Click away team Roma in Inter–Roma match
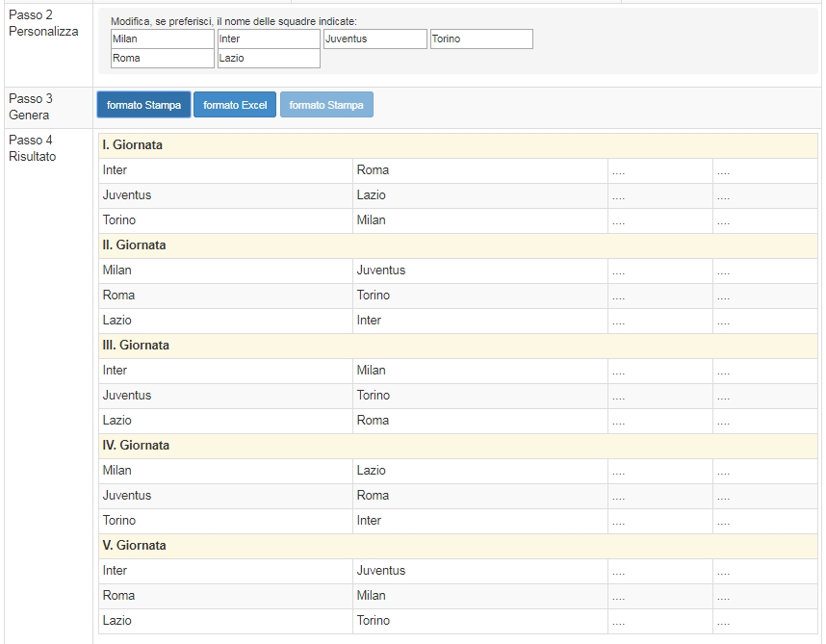 tap(373, 170)
